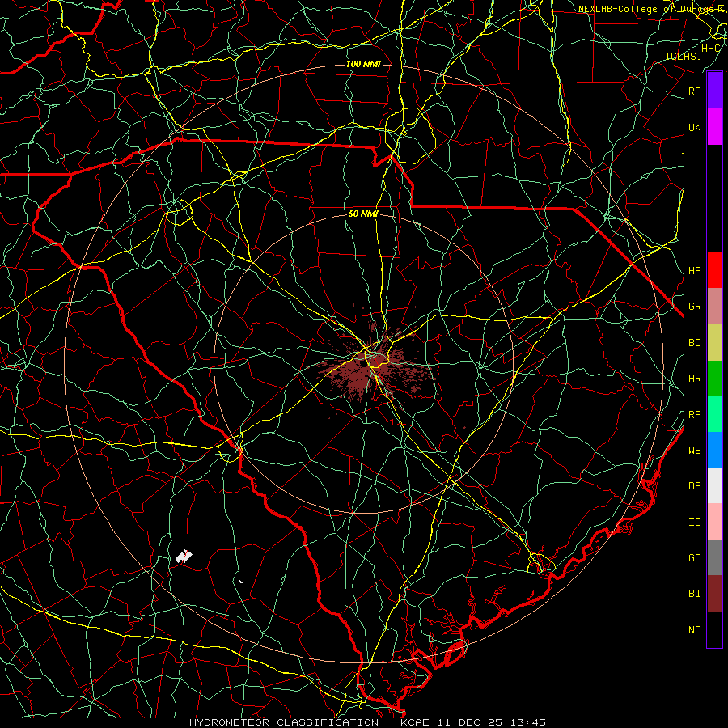This screenshot has height=728, width=728.
Task: Click the [CLAS] units label
Action: pos(684,56)
